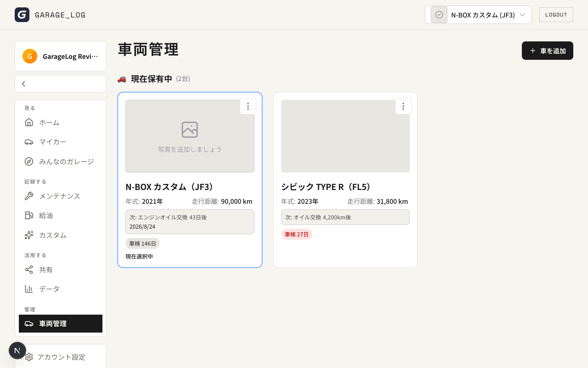Click the 車を追加 button
This screenshot has height=368, width=588.
pos(547,51)
